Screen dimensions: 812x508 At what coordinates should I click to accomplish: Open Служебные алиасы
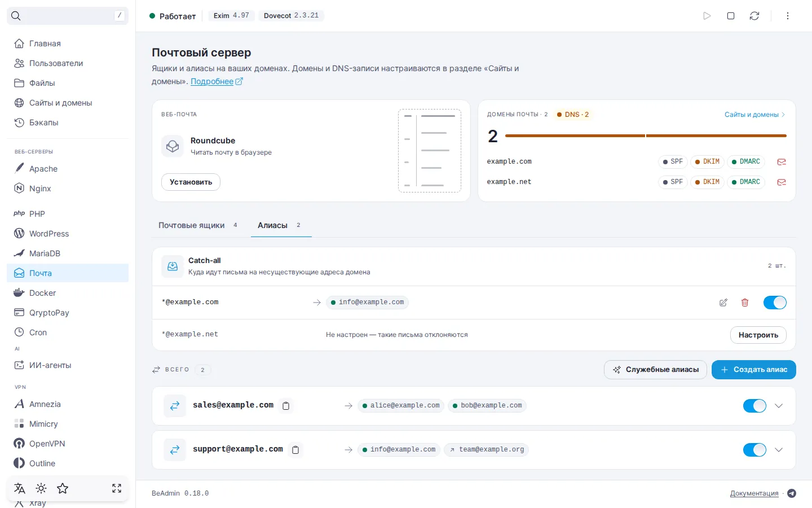655,370
